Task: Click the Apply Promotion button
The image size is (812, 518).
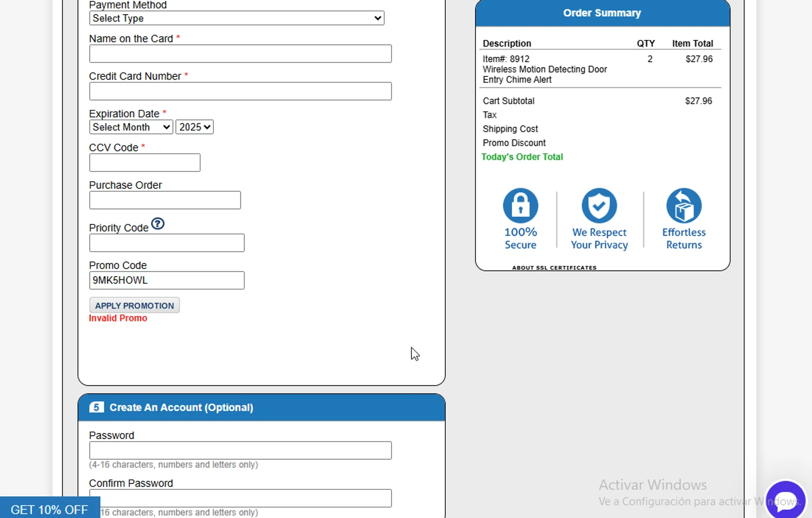Action: pos(134,305)
